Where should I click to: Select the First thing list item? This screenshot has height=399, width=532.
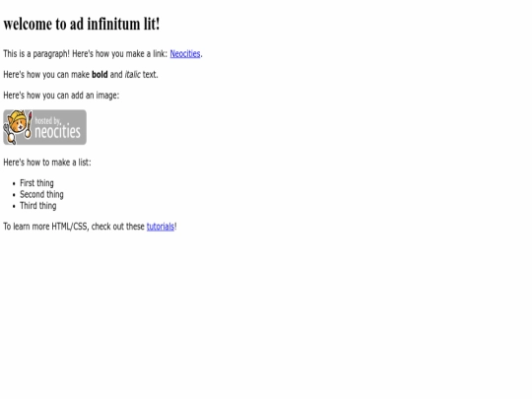(36, 183)
